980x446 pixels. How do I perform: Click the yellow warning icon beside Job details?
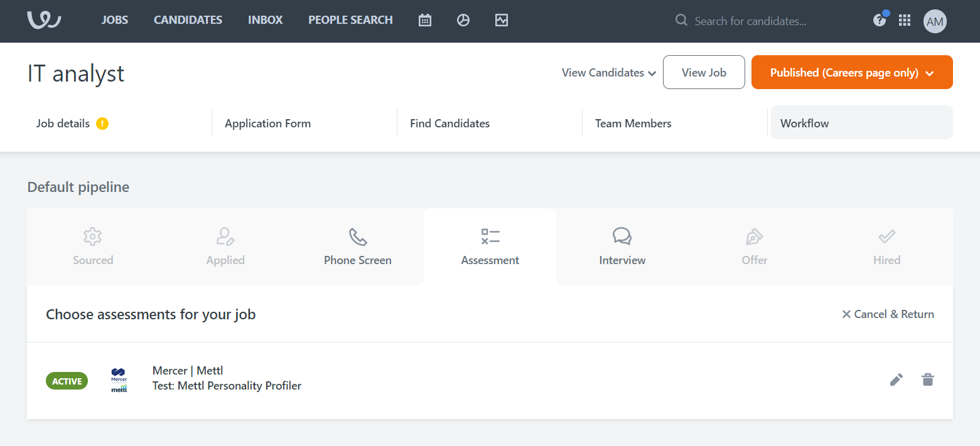(102, 124)
